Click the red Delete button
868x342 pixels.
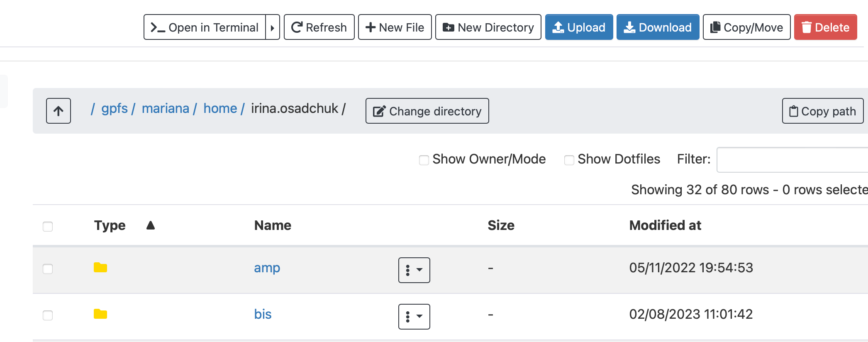click(826, 27)
